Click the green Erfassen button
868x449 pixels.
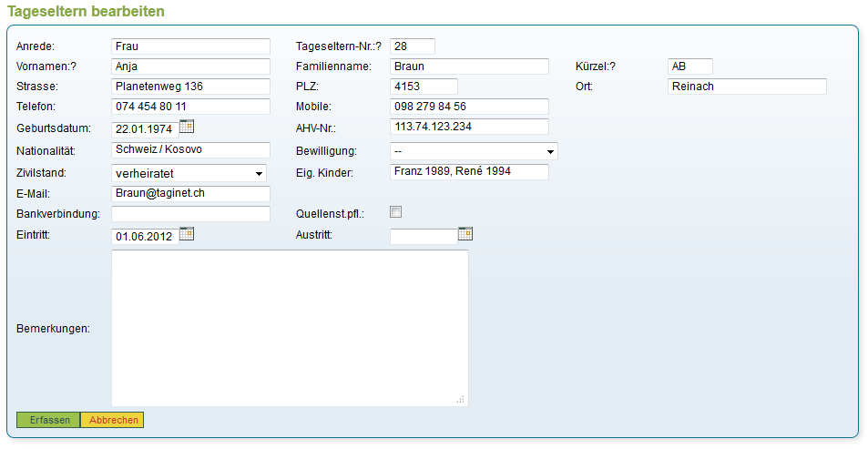(x=48, y=420)
